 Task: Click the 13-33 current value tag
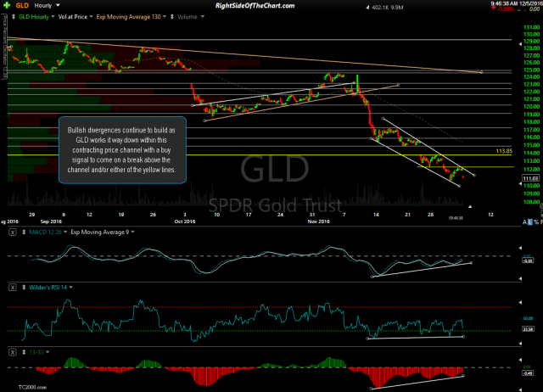click(528, 373)
